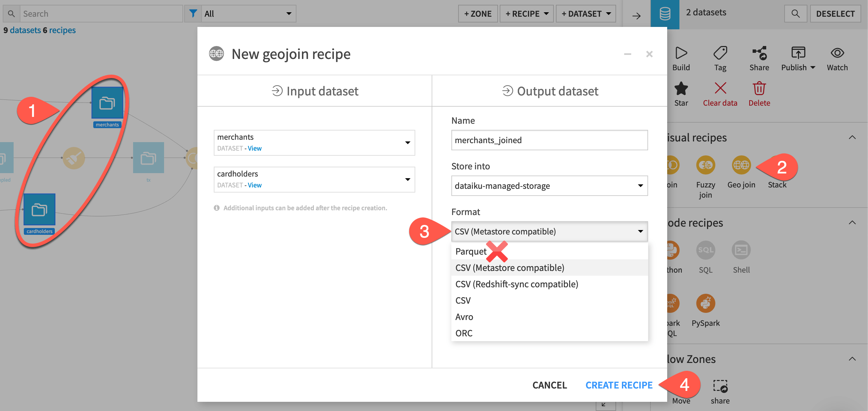Click the prepare recipe broom node
Image resolution: width=868 pixels, height=411 pixels.
pyautogui.click(x=74, y=158)
